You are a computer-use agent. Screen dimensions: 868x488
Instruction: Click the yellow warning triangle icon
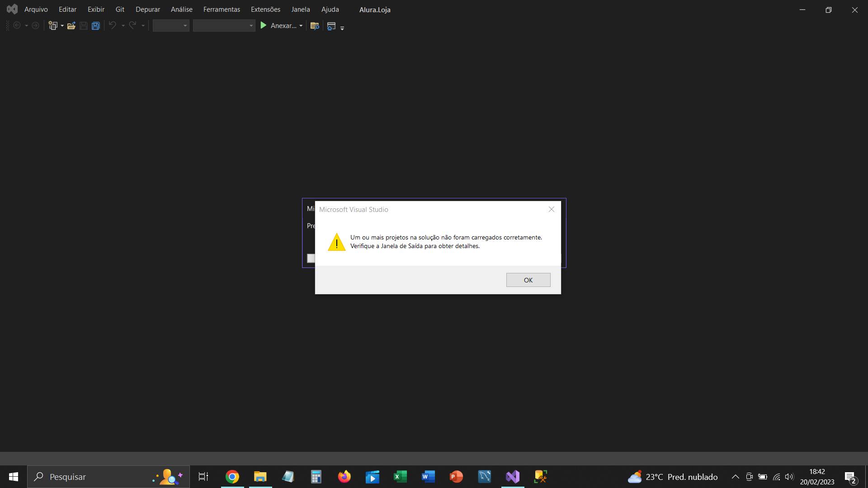337,242
